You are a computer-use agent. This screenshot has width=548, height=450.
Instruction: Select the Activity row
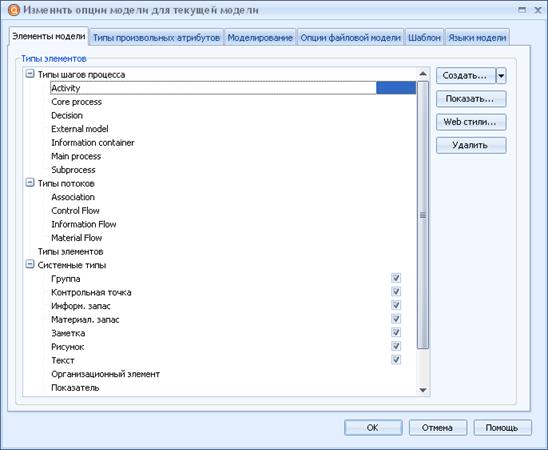click(x=233, y=88)
